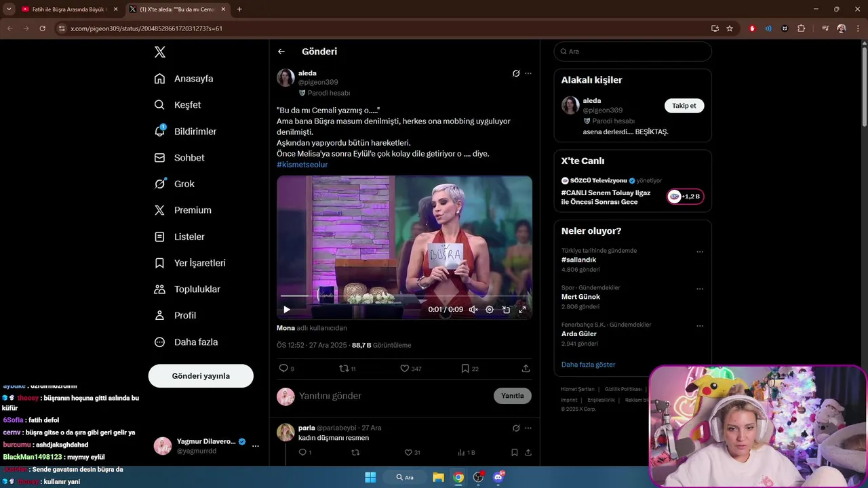The image size is (868, 488).
Task: Click Daha fazla göster link
Action: pyautogui.click(x=588, y=365)
